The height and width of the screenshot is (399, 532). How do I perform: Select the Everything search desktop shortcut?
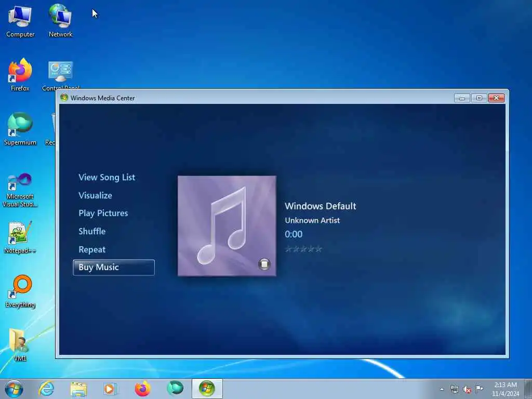[x=20, y=291]
